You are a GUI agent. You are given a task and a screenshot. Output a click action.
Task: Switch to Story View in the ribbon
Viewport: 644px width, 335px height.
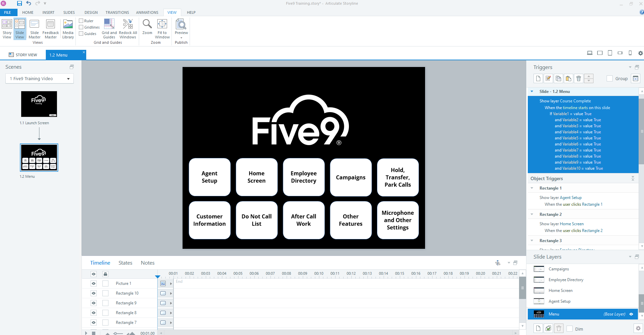click(x=7, y=29)
